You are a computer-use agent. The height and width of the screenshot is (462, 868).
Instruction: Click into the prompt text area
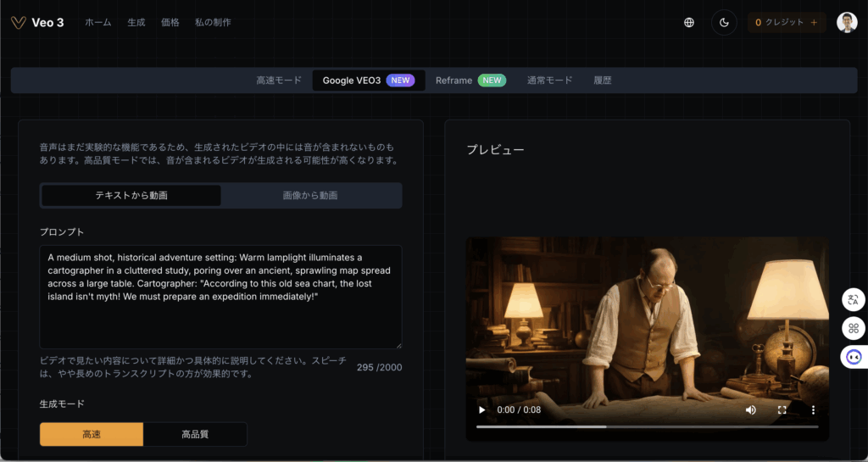pos(221,297)
